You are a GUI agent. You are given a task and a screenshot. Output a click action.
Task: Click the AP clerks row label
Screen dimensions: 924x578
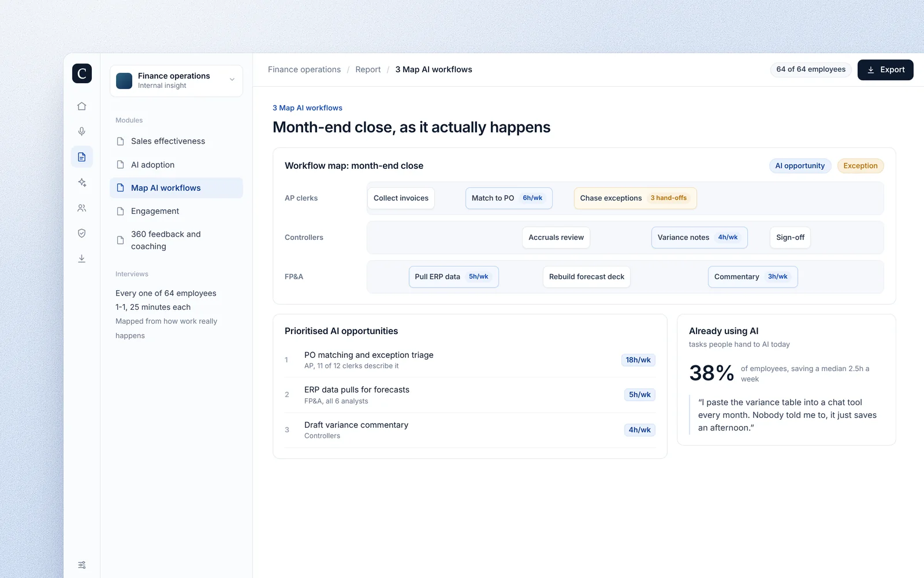301,198
